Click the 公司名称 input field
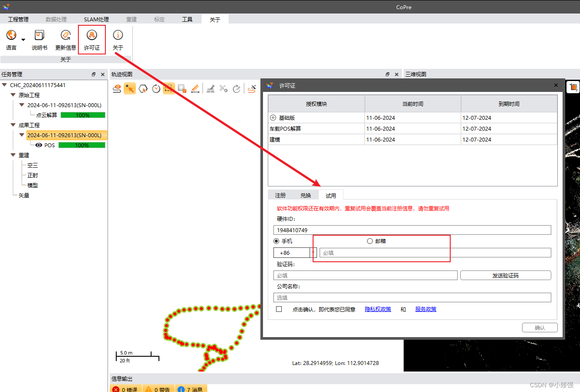This screenshot has width=580, height=392. [412, 297]
